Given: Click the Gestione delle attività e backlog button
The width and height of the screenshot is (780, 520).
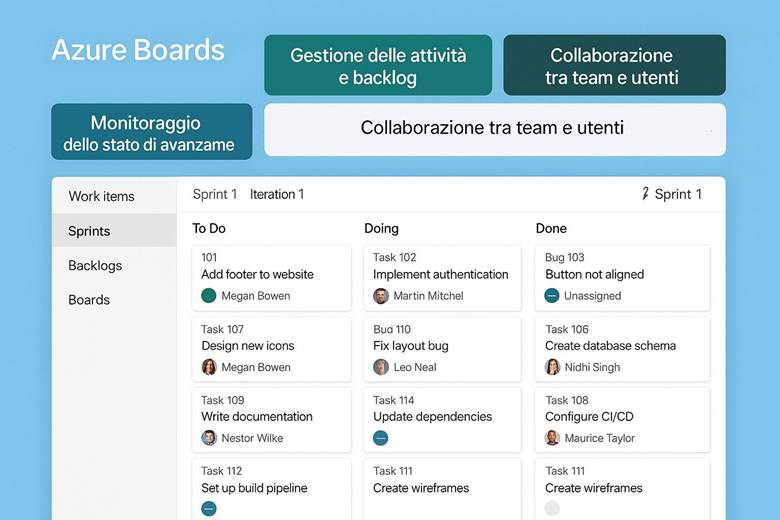Looking at the screenshot, I should point(378,66).
